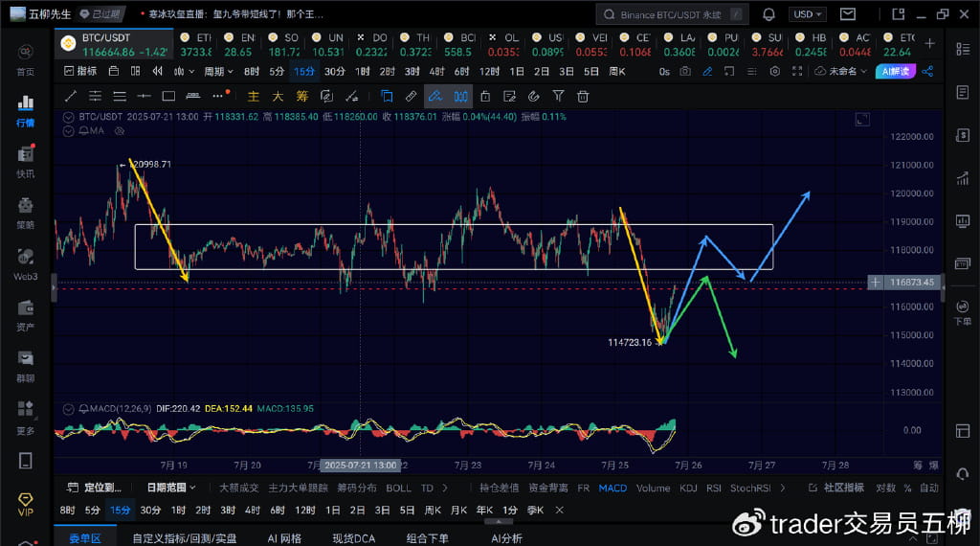Close the bottom period bar with X
Image resolution: width=980 pixels, height=546 pixels.
coord(559,510)
